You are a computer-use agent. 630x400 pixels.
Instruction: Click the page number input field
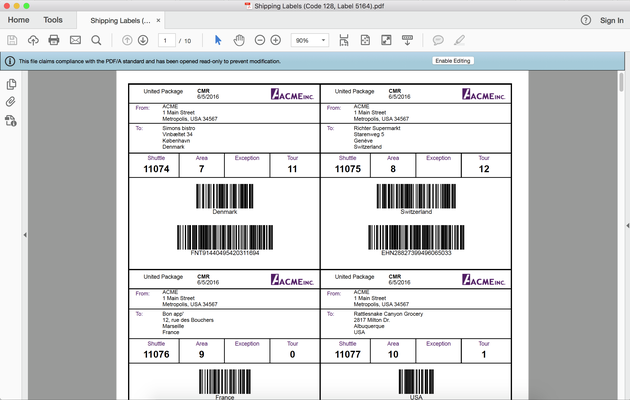[166, 40]
